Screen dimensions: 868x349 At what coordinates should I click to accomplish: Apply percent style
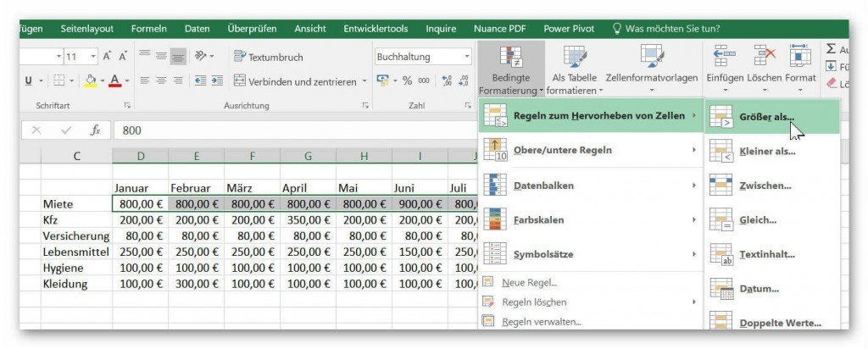408,80
